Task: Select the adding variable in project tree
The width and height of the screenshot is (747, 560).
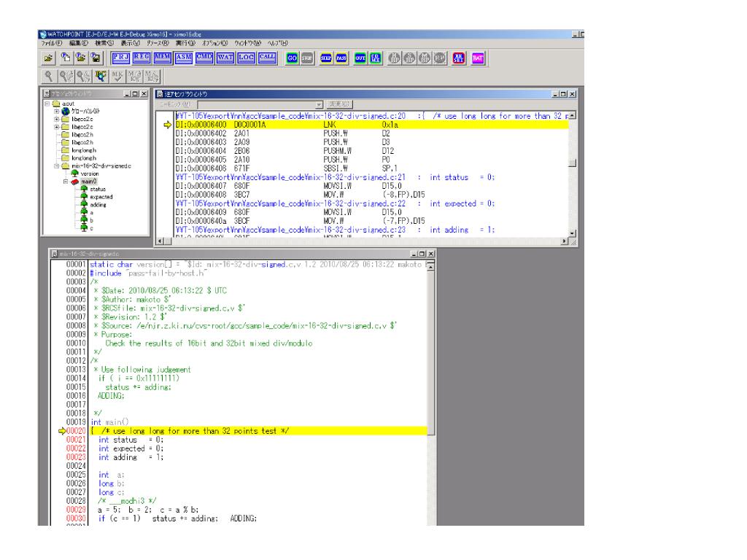Action: tap(98, 205)
